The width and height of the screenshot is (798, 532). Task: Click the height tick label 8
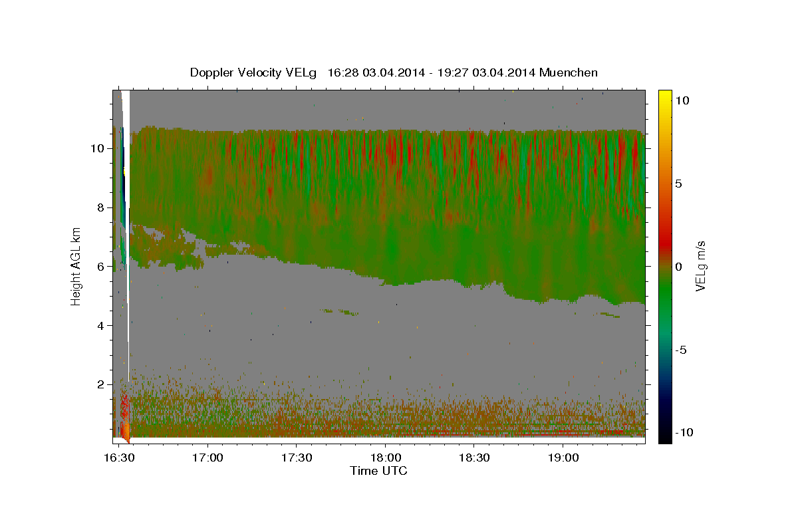[102, 207]
